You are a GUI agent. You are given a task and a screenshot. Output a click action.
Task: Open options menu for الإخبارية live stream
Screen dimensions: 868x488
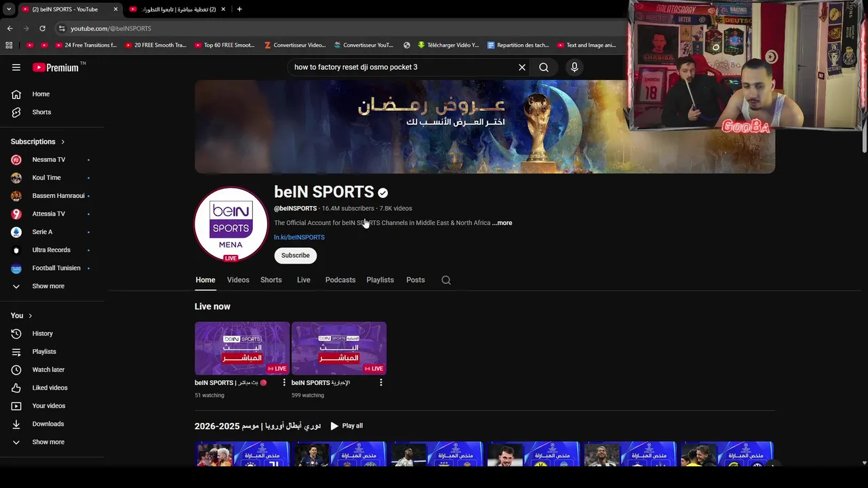[x=381, y=383]
